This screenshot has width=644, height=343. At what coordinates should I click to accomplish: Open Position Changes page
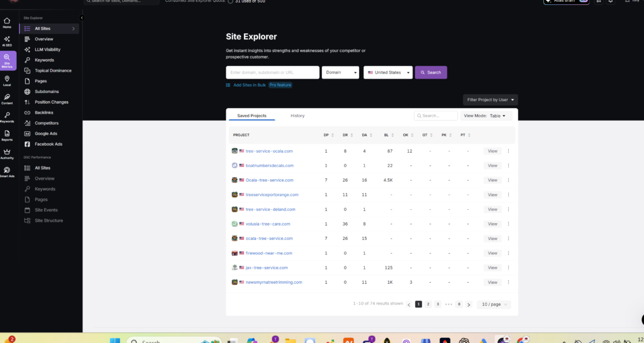click(52, 102)
